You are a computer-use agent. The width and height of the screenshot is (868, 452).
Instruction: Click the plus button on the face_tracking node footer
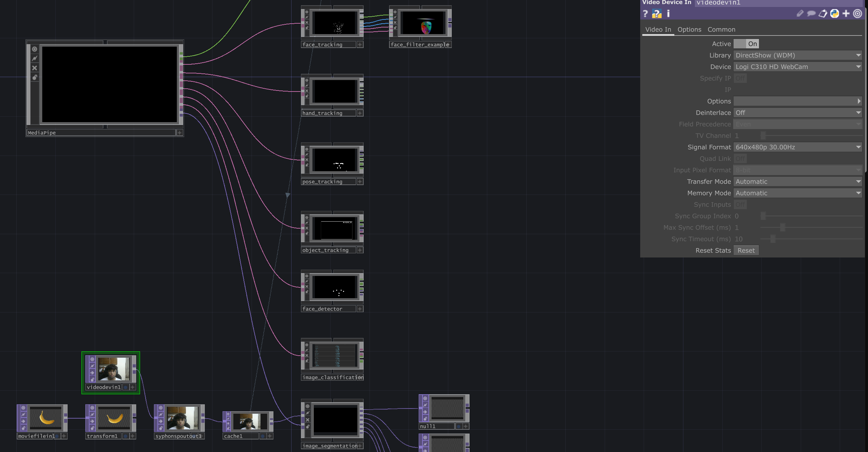tap(360, 44)
